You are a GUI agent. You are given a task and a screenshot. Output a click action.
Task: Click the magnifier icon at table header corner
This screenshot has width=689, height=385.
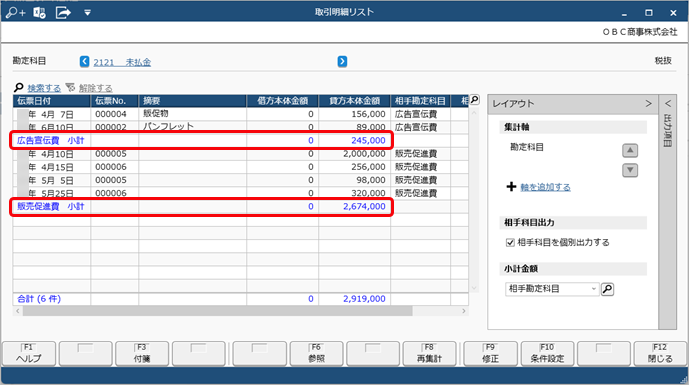(x=475, y=100)
